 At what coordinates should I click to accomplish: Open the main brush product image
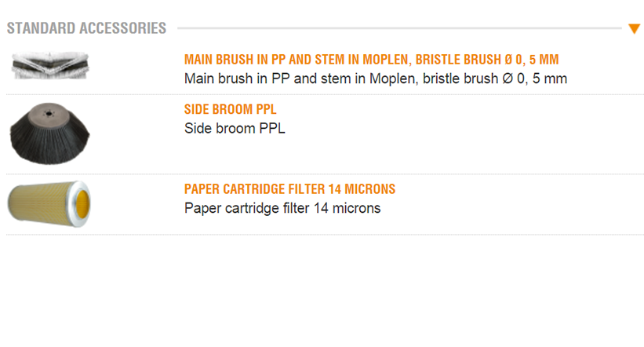click(51, 64)
